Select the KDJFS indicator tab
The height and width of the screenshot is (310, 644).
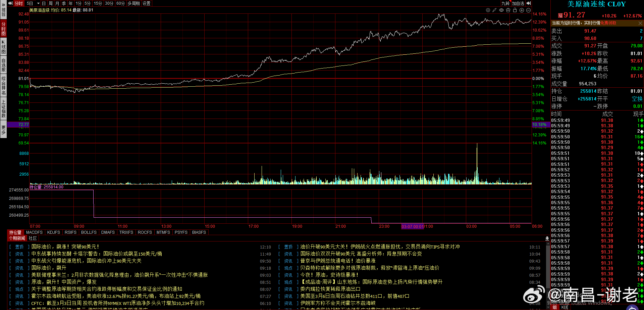pyautogui.click(x=54, y=232)
